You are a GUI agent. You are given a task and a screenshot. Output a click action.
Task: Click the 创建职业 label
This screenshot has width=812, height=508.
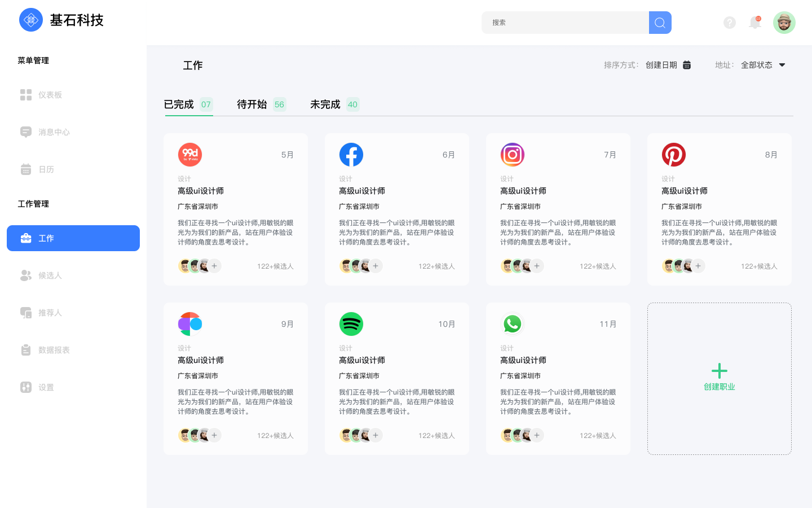[x=720, y=387]
